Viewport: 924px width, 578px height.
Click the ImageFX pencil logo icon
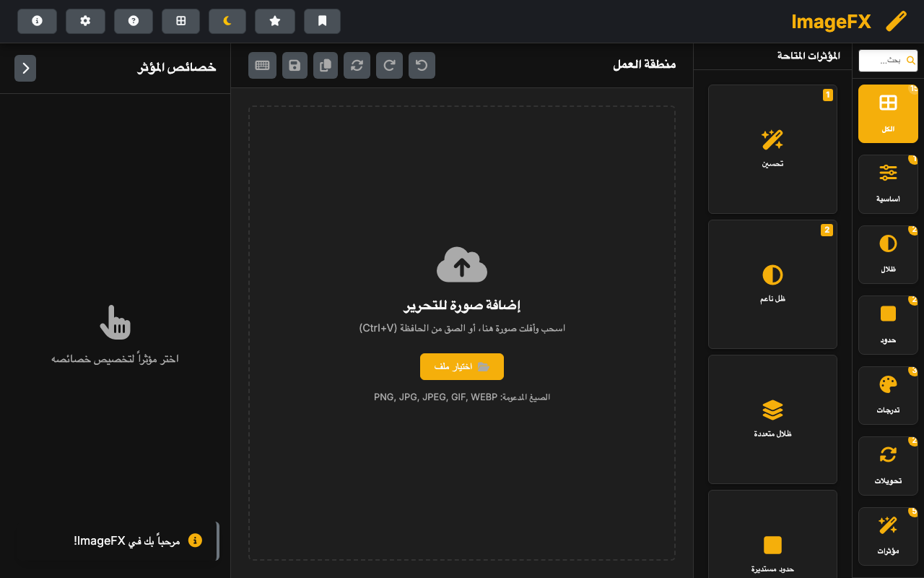tap(896, 21)
